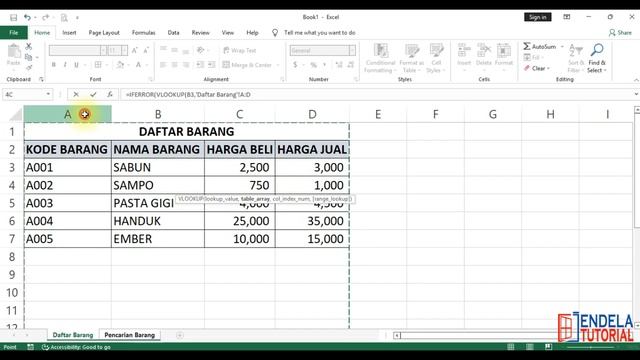Click the Fill Color bucket icon
Viewport: 640px width, 360px height.
coord(120,65)
